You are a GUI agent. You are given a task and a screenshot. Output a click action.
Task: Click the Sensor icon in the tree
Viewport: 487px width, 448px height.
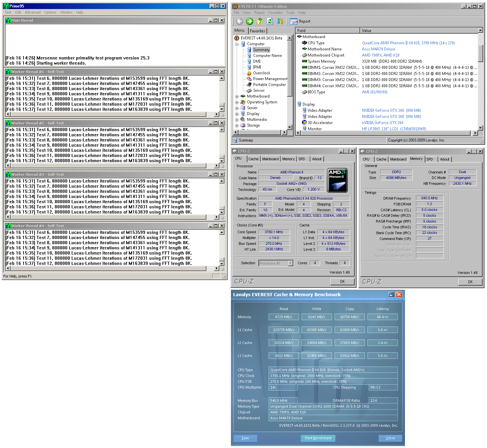249,90
